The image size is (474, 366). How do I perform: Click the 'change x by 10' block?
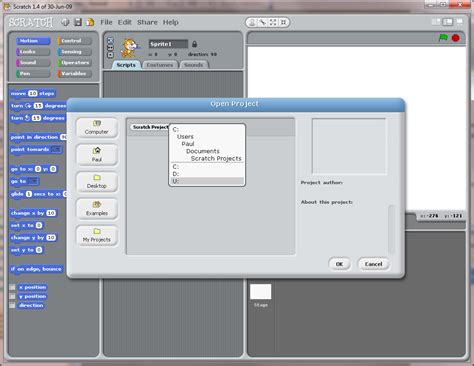tap(33, 213)
